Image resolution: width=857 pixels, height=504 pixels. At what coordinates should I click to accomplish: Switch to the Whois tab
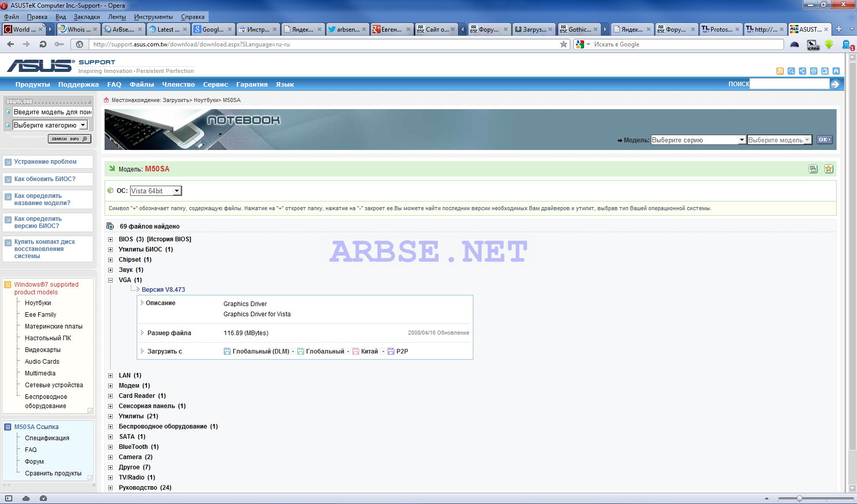pyautogui.click(x=78, y=29)
